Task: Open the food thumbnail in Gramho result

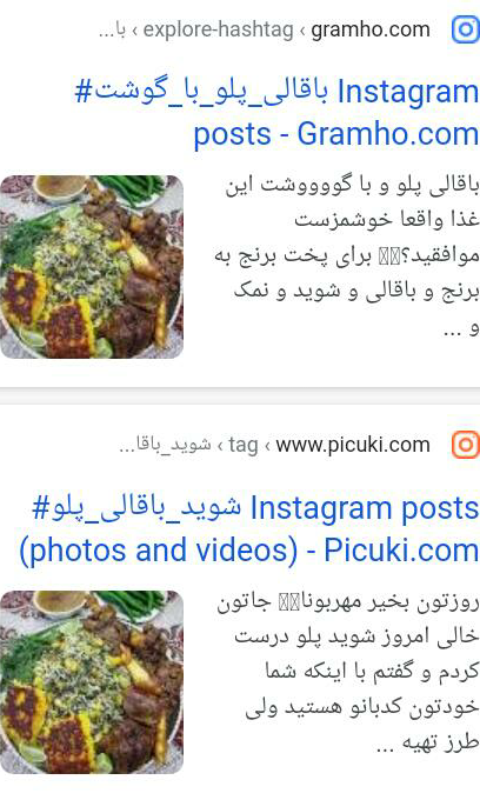Action: coord(92,266)
